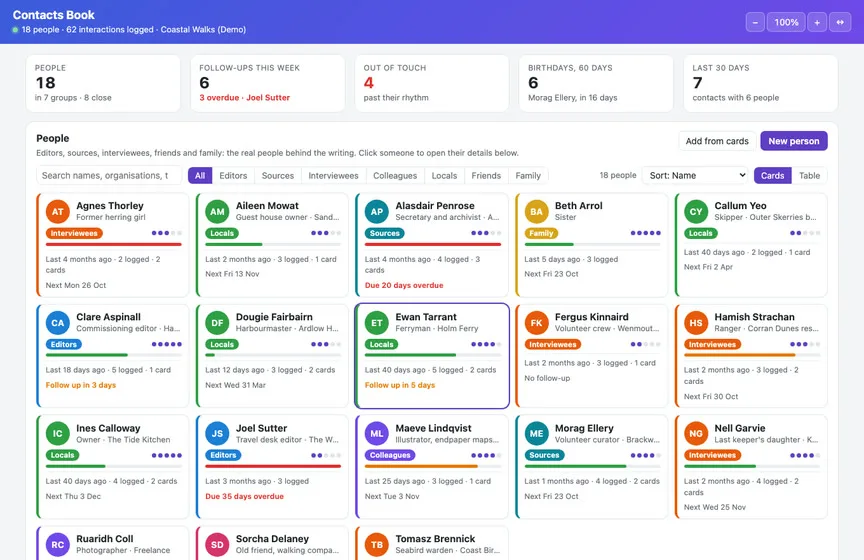The image size is (864, 560).
Task: Click Nell Garvie's NG avatar
Action: (696, 434)
